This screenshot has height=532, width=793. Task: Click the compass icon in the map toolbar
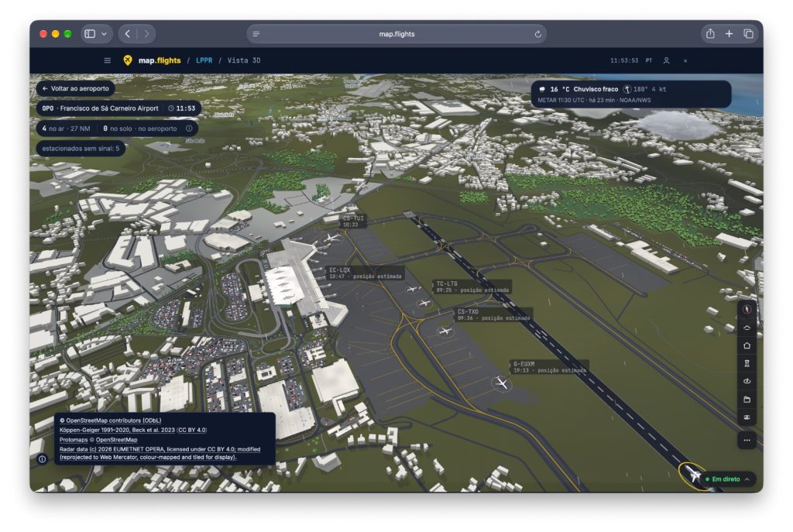[x=747, y=310]
